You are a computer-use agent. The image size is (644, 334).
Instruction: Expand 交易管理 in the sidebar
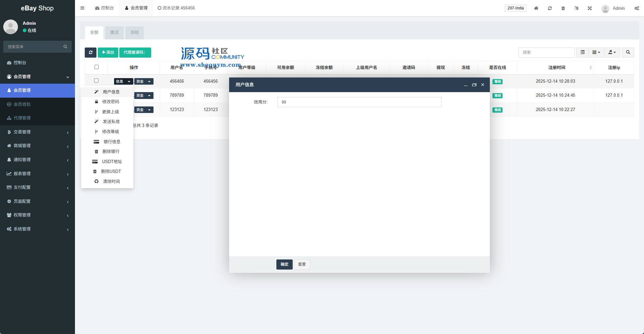point(37,132)
